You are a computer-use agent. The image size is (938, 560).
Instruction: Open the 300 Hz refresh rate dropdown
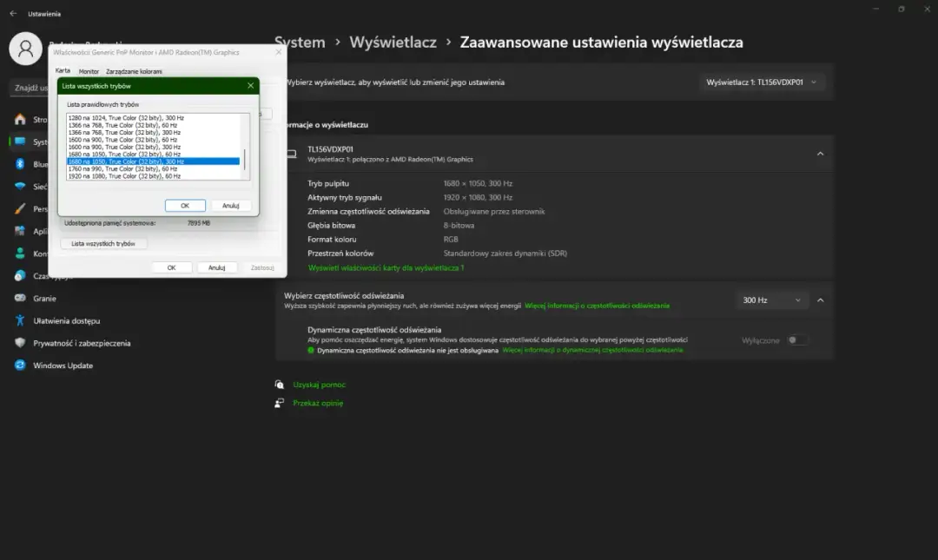click(771, 300)
